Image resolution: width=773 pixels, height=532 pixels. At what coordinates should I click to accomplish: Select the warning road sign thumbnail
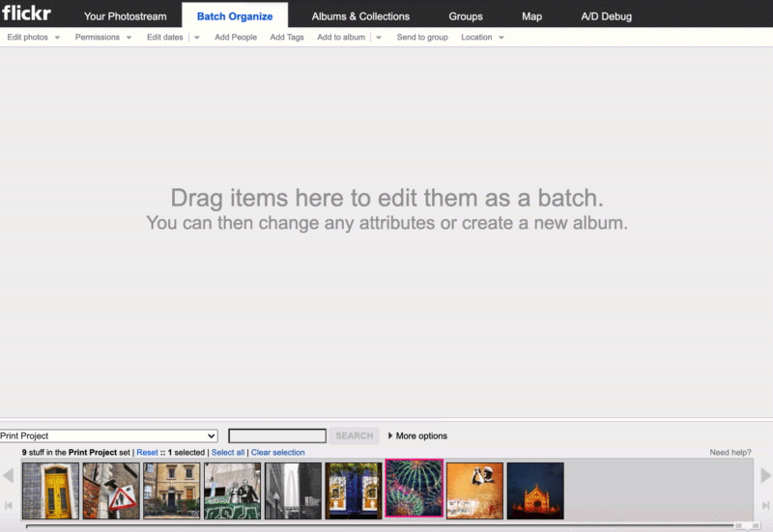[111, 490]
